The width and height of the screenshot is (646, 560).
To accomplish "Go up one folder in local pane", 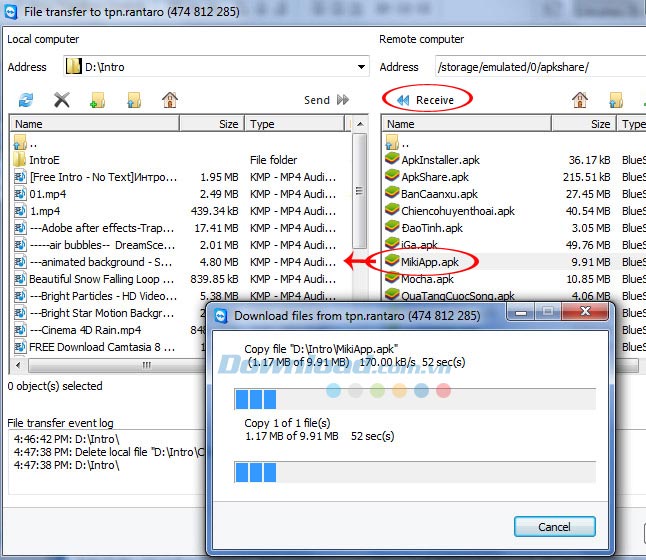I will pos(134,100).
